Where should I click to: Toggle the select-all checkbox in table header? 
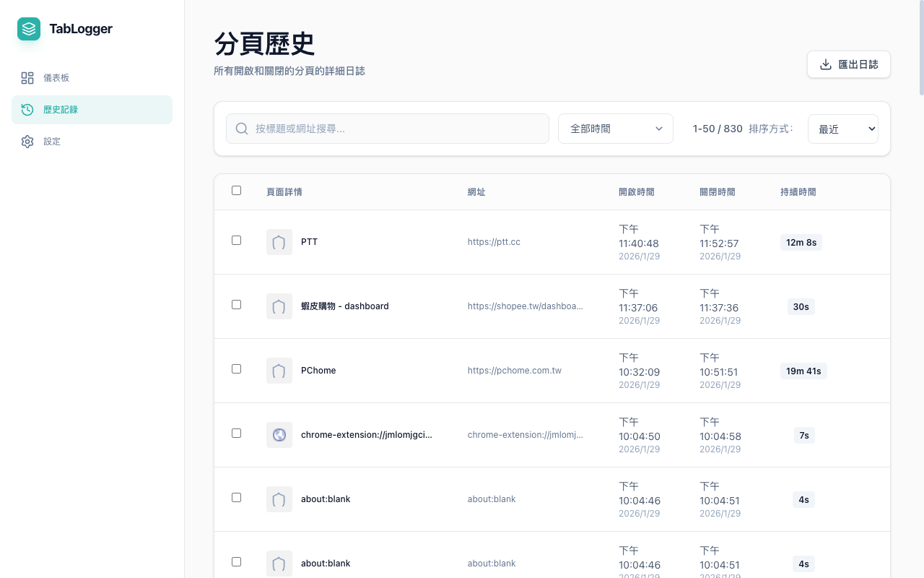coord(236,190)
